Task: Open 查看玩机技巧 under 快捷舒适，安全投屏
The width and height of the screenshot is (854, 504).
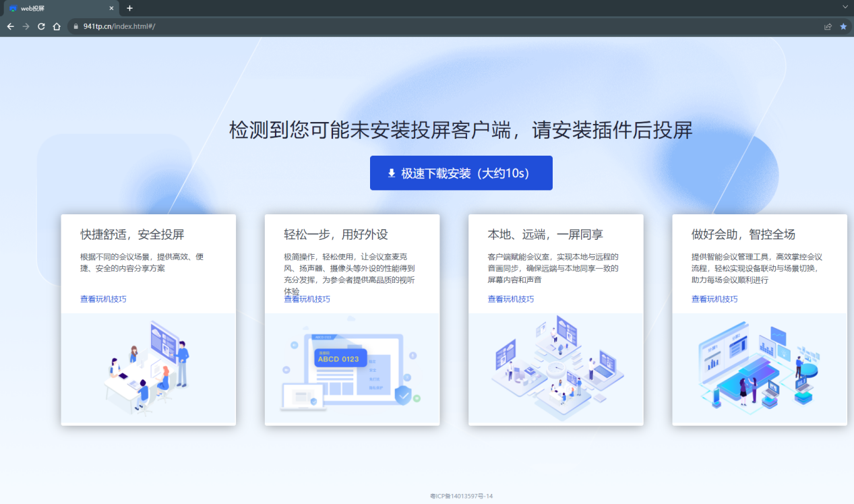Action: 103,299
